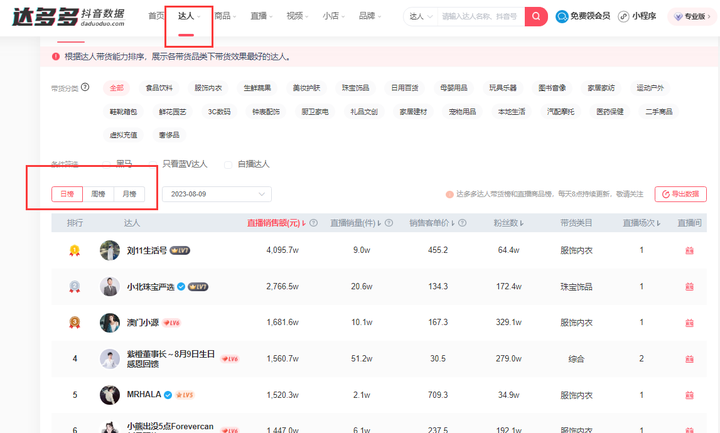Click the influencer search input field
720x433 pixels.
point(481,17)
